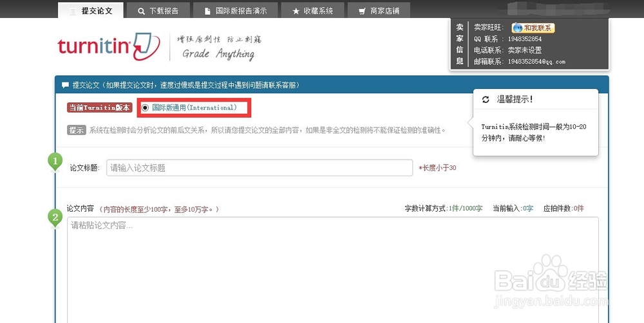The width and height of the screenshot is (644, 323).
Task: Click the 和我联系 Wangwang contact button
Action: [x=533, y=28]
